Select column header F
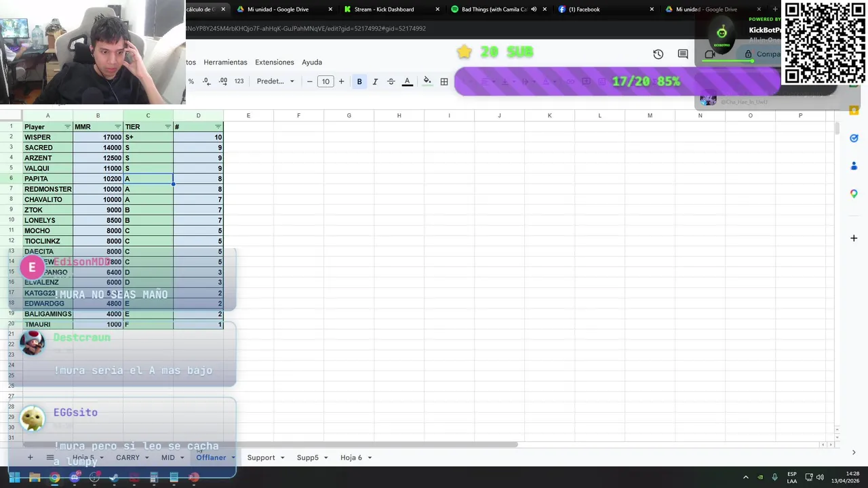Viewport: 868px width, 488px height. [298, 115]
